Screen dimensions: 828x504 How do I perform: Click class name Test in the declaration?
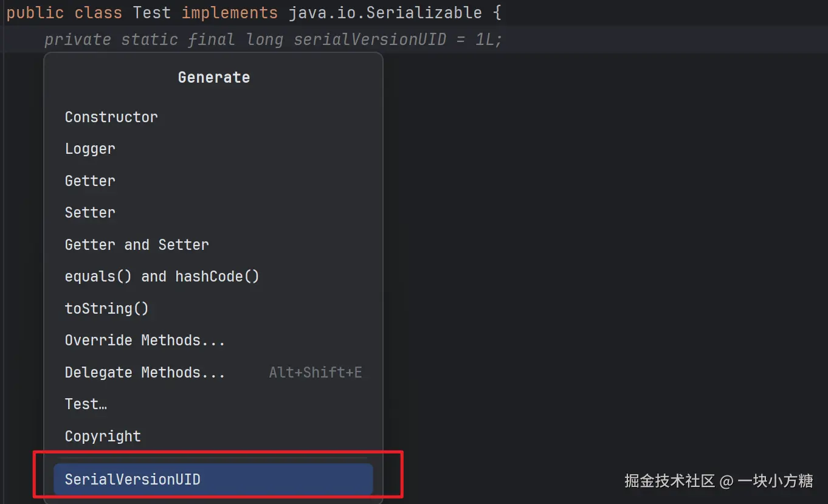[x=151, y=13]
